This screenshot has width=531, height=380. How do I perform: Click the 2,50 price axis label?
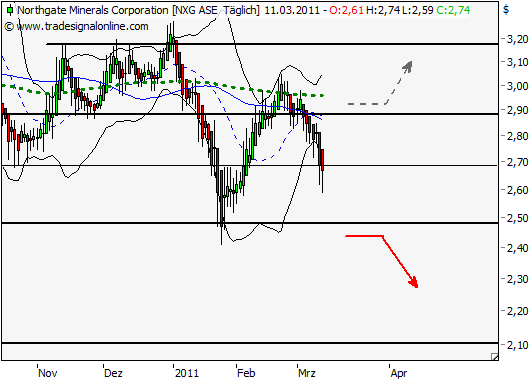point(517,218)
